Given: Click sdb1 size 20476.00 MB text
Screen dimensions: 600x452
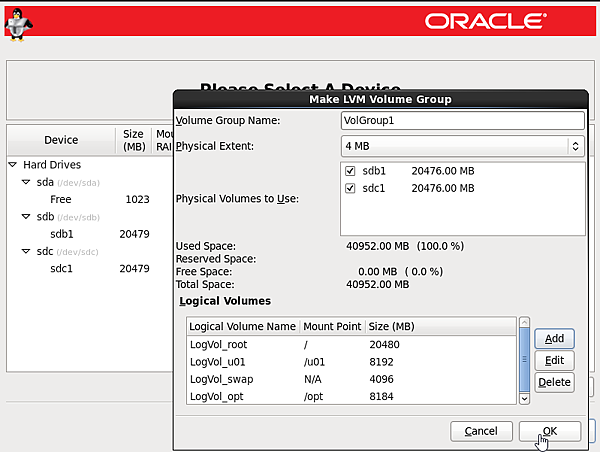Looking at the screenshot, I should pyautogui.click(x=443, y=171).
